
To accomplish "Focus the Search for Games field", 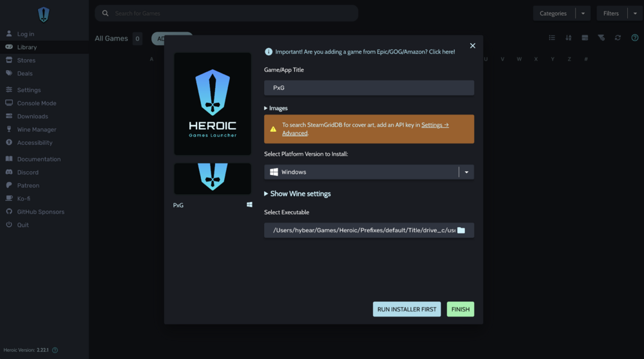I will pos(227,13).
